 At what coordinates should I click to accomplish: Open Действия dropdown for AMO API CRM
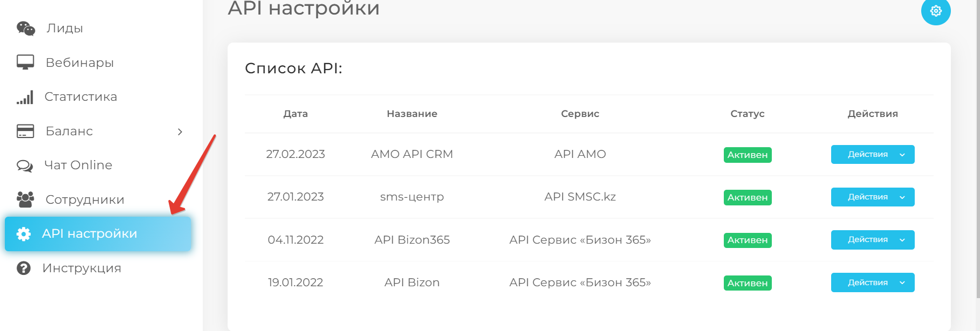[872, 155]
